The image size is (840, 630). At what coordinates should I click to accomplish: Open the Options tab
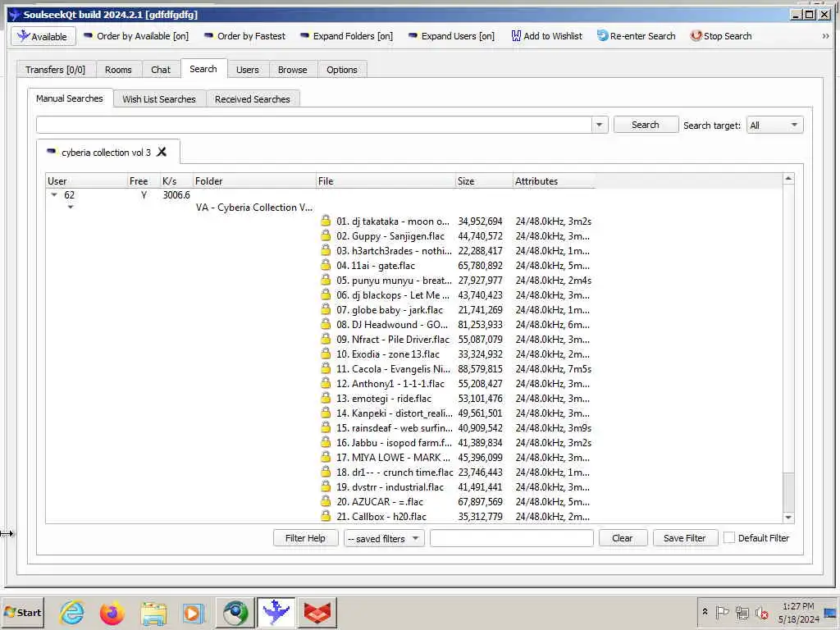(x=342, y=70)
